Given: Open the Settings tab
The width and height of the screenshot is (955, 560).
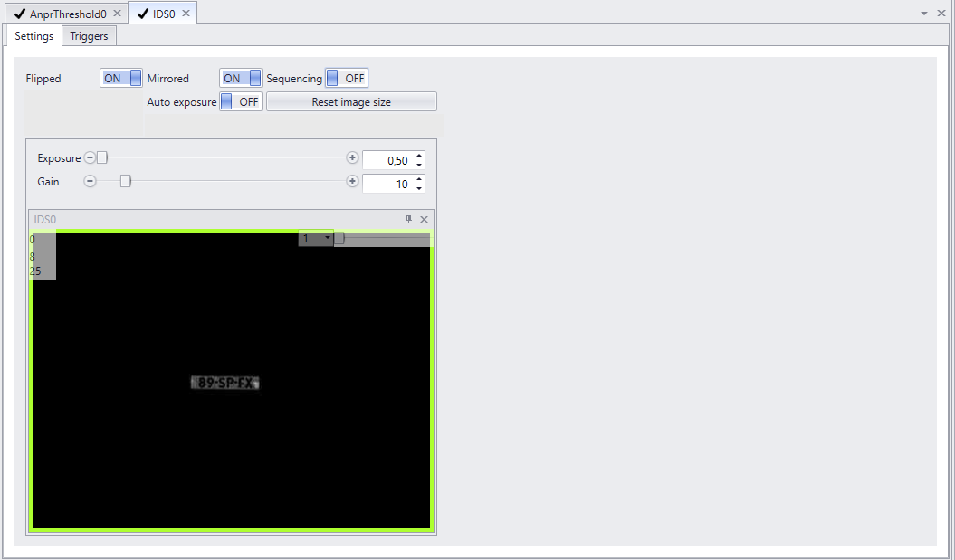Looking at the screenshot, I should pos(34,36).
